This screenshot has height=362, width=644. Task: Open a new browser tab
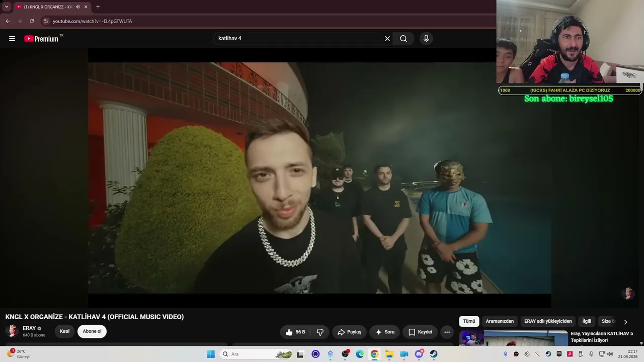tap(98, 7)
